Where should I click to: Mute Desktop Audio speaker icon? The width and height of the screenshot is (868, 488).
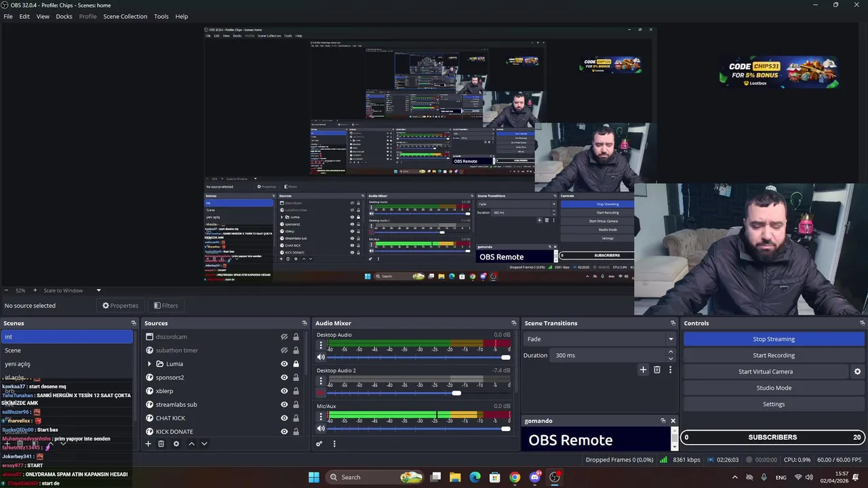point(321,357)
